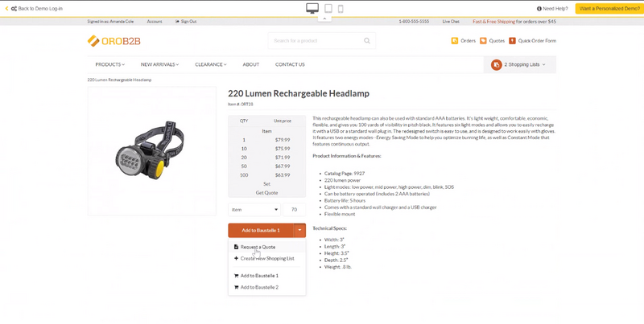Switch to tablet view icon
The height and width of the screenshot is (324, 644).
328,8
